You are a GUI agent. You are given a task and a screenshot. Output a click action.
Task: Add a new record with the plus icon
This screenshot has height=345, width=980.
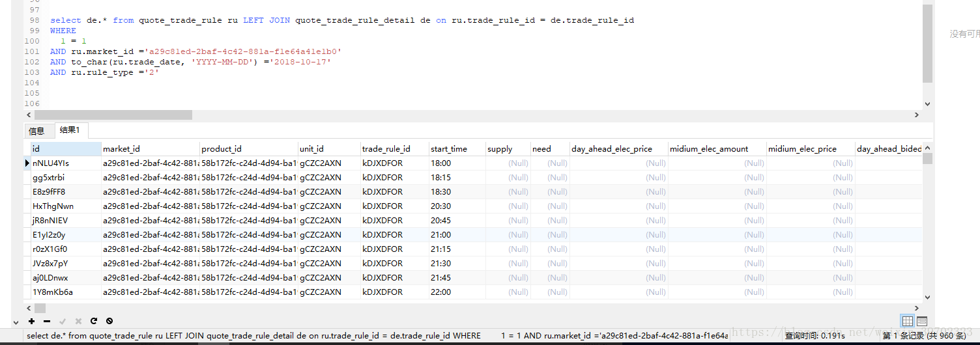click(31, 321)
